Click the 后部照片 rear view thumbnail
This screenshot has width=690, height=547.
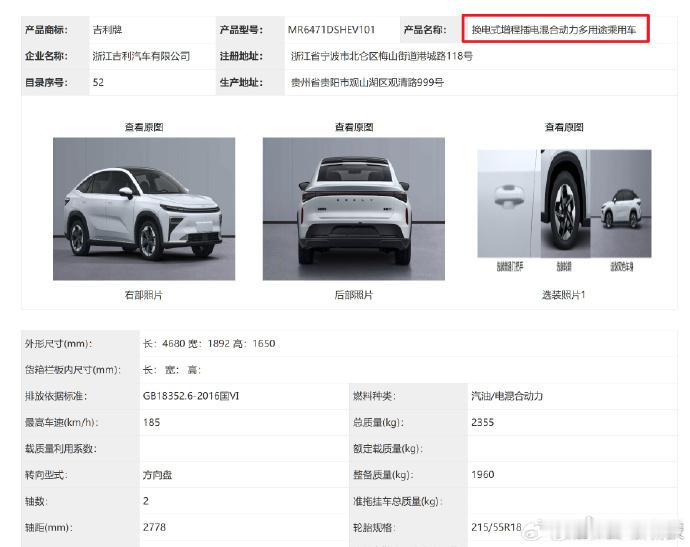(354, 209)
